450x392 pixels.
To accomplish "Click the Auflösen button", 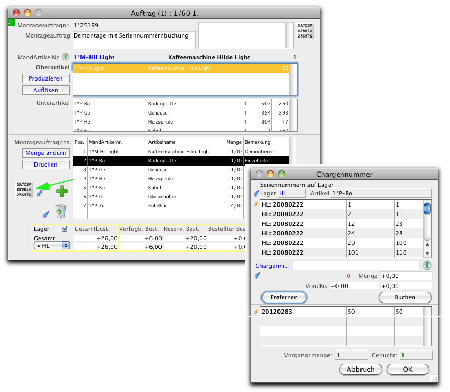I will (46, 90).
